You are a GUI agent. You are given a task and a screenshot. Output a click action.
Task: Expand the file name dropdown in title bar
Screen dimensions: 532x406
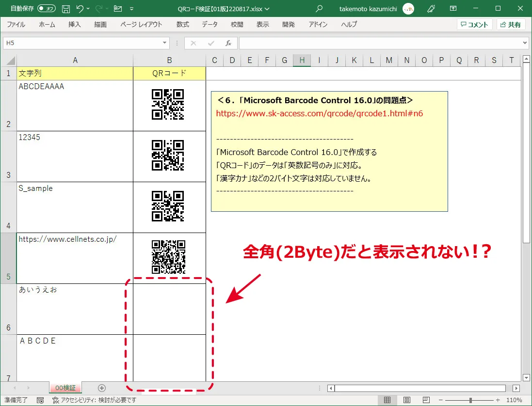pyautogui.click(x=267, y=9)
